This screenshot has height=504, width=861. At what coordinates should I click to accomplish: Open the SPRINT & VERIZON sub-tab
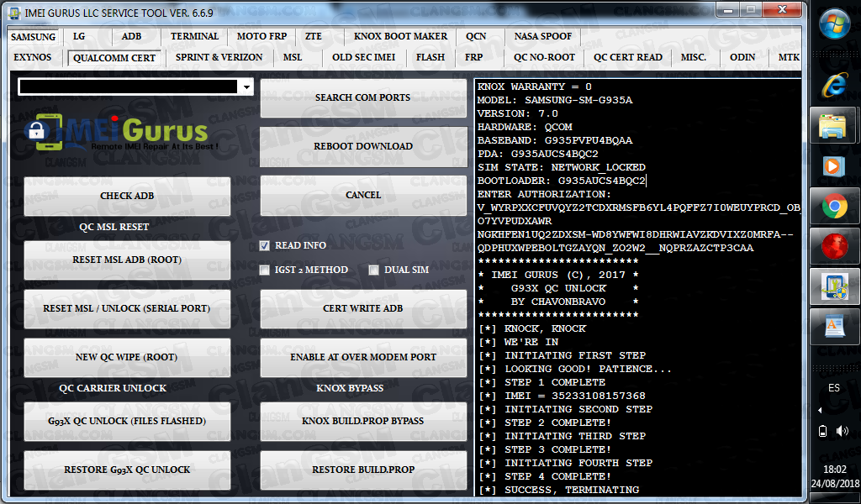coord(219,57)
